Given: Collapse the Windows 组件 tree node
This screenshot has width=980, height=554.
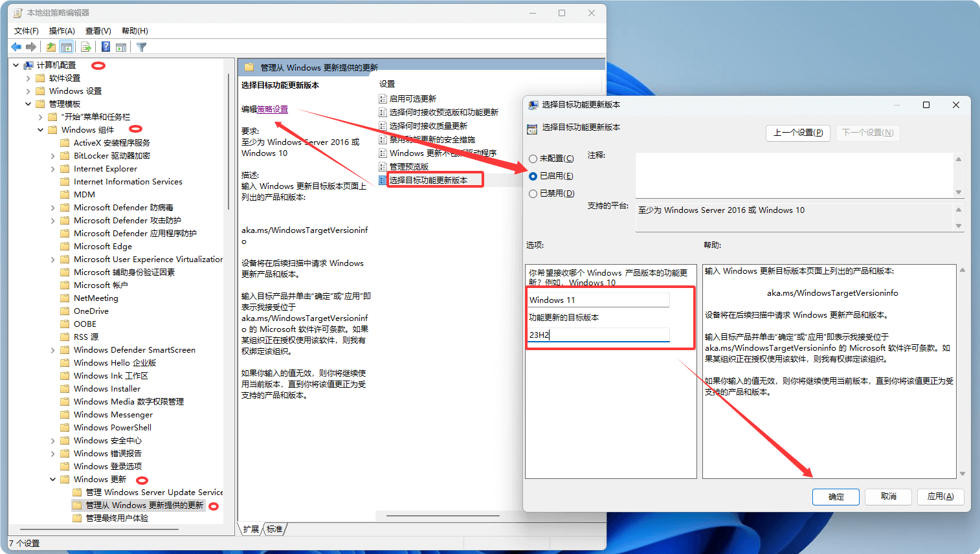Looking at the screenshot, I should (x=41, y=129).
